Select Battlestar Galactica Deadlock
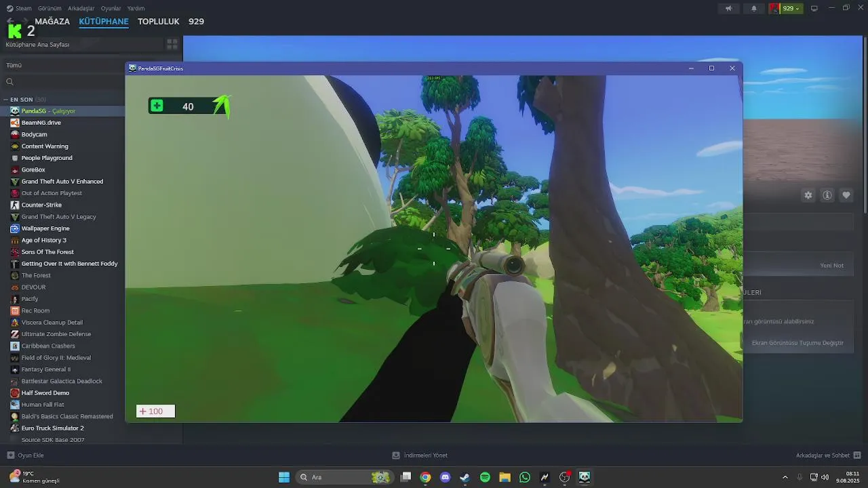The height and width of the screenshot is (488, 868). pyautogui.click(x=62, y=381)
